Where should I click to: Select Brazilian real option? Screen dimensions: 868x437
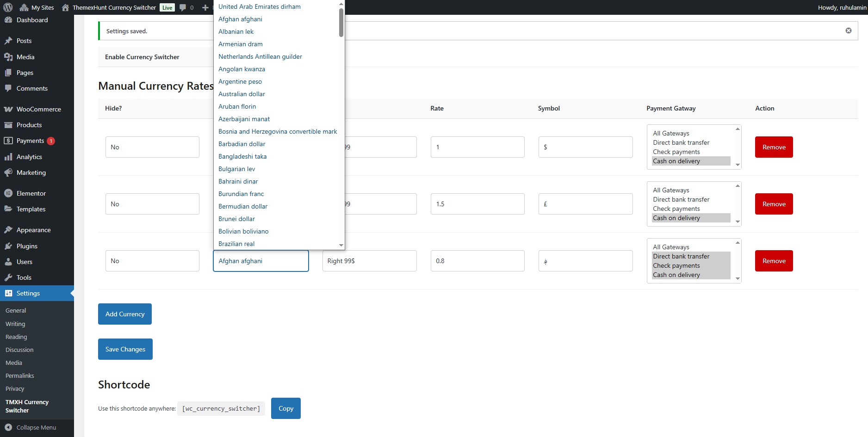click(236, 244)
